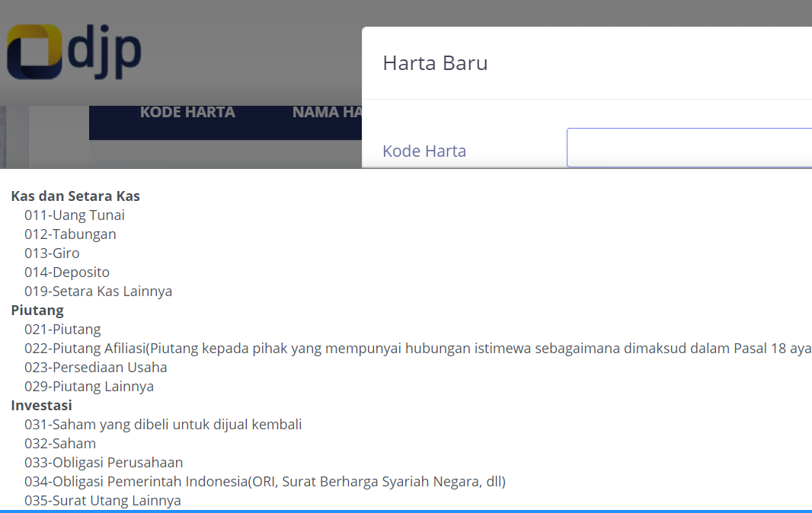Pick 033-Obligasi Perusahaan from the list

(x=104, y=462)
